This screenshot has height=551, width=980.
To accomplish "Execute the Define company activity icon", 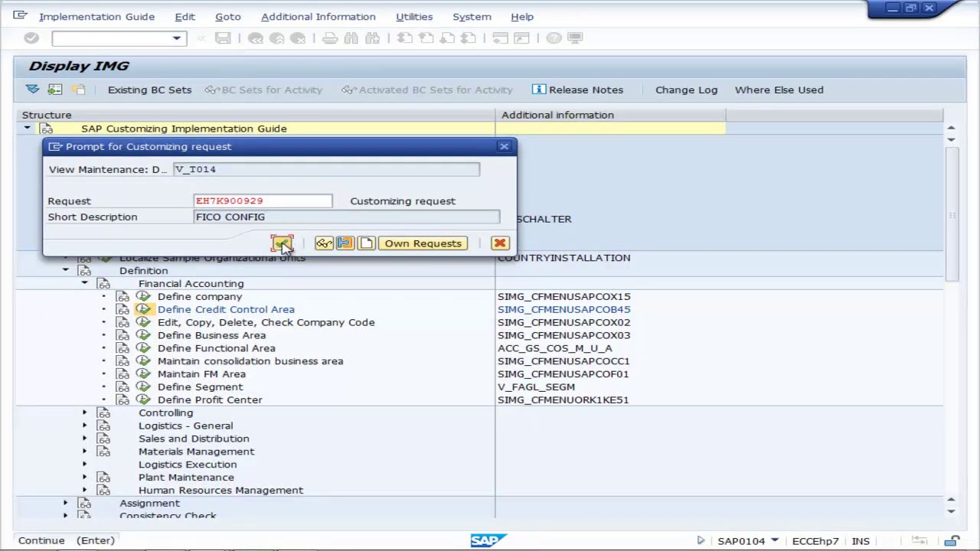I will [x=143, y=296].
